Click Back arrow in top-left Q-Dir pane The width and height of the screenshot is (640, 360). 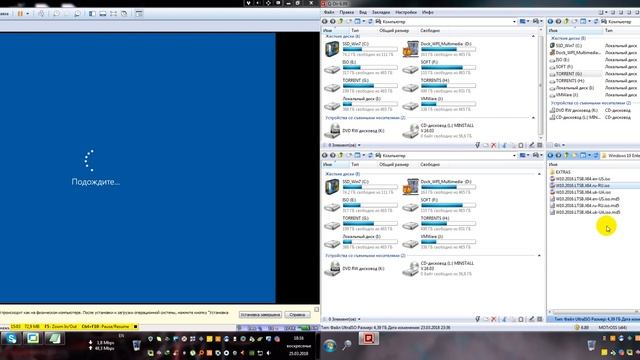[x=325, y=21]
